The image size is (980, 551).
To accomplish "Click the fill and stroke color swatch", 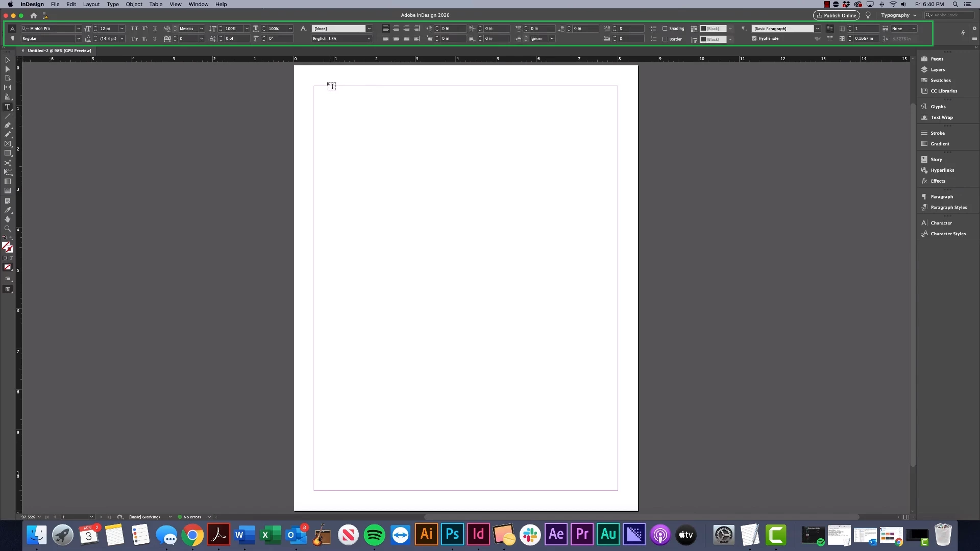I will click(x=8, y=247).
